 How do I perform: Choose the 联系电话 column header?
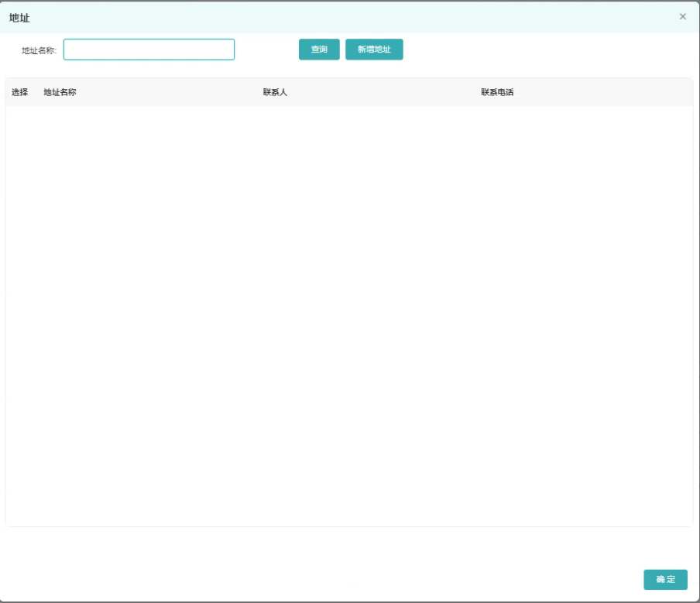pos(497,92)
